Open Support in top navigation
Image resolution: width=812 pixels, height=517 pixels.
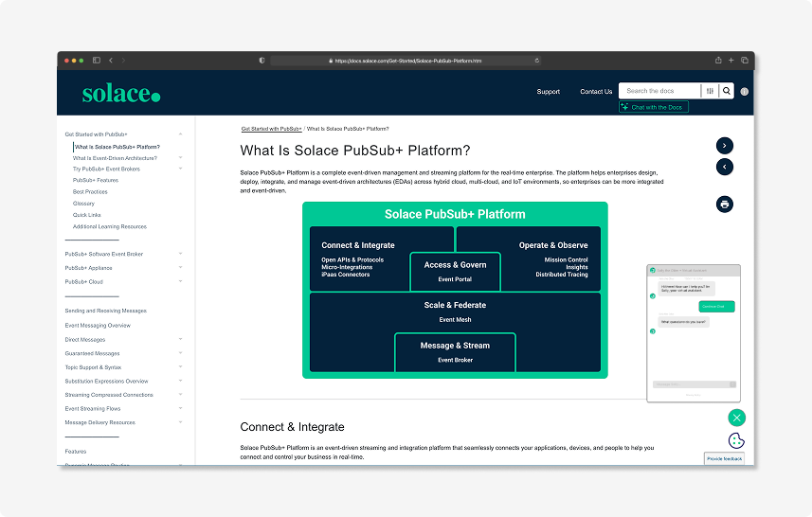pos(548,92)
